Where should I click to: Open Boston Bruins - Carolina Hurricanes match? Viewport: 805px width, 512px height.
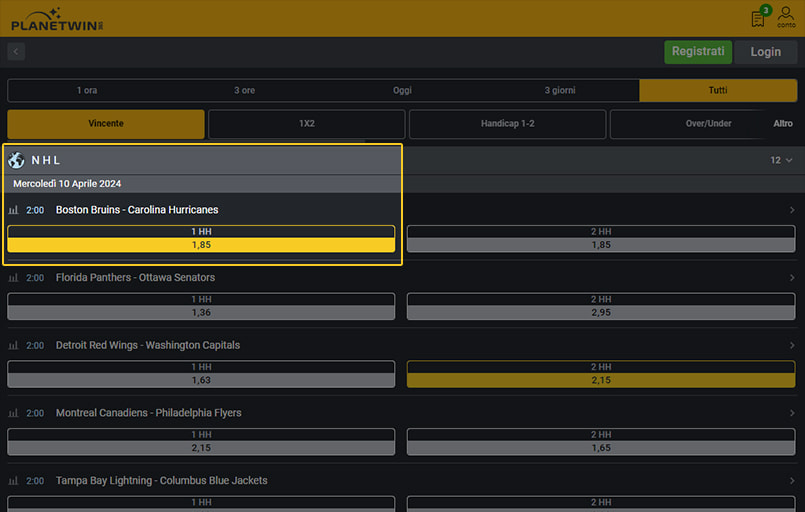tap(137, 210)
